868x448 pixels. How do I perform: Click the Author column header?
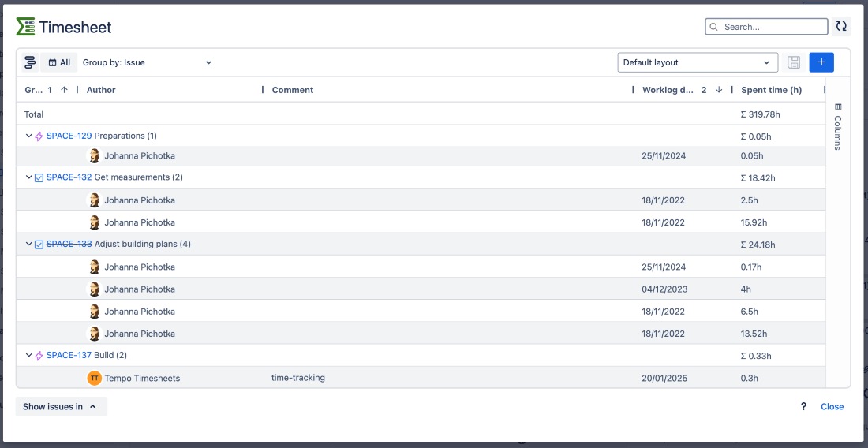point(101,90)
